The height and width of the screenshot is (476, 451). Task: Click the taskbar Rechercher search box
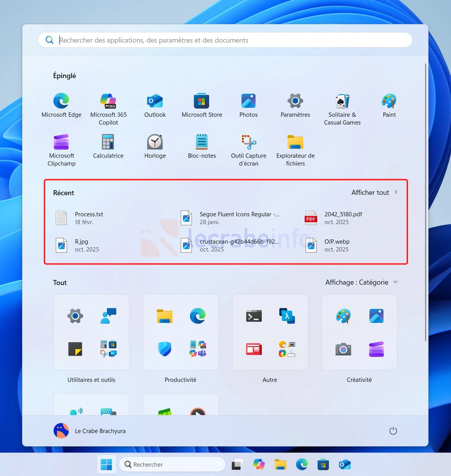pyautogui.click(x=172, y=464)
